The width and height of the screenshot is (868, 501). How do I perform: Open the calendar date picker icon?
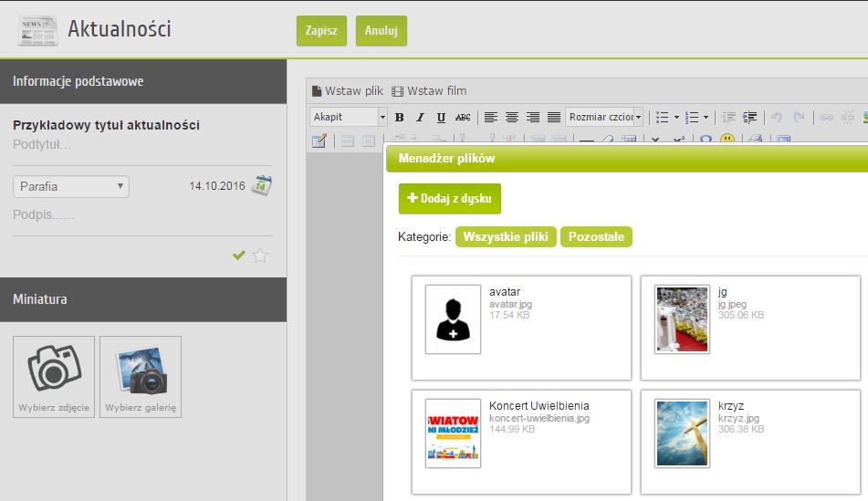point(262,185)
